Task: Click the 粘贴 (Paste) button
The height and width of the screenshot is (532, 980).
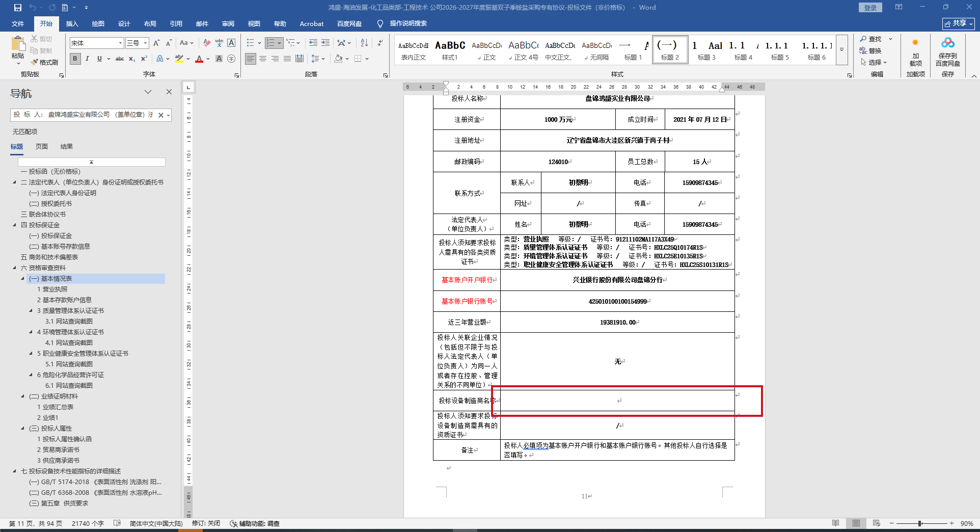Action: pyautogui.click(x=18, y=50)
